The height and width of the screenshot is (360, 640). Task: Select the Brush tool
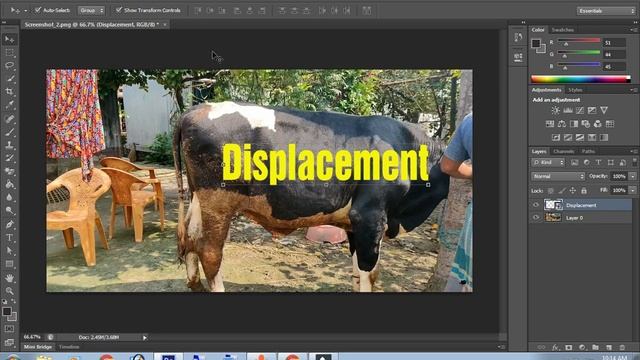[9, 132]
